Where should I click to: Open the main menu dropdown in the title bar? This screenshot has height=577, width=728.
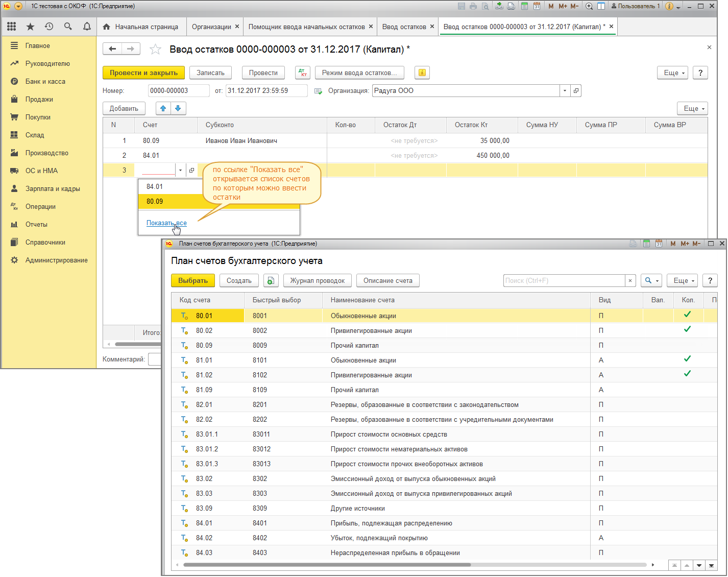[18, 6]
